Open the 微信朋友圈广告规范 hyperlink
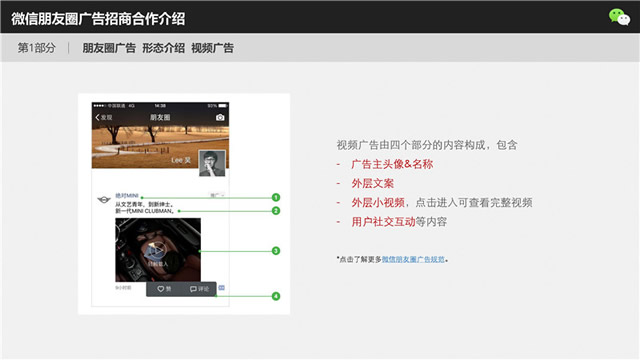The width and height of the screenshot is (640, 360). 413,259
